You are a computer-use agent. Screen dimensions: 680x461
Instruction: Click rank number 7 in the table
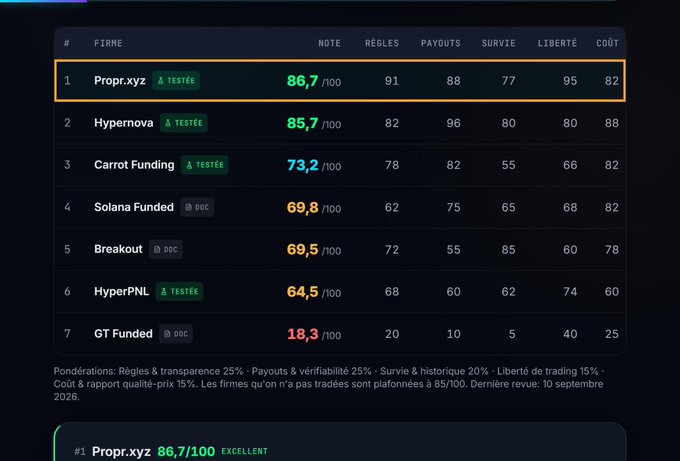coord(67,334)
